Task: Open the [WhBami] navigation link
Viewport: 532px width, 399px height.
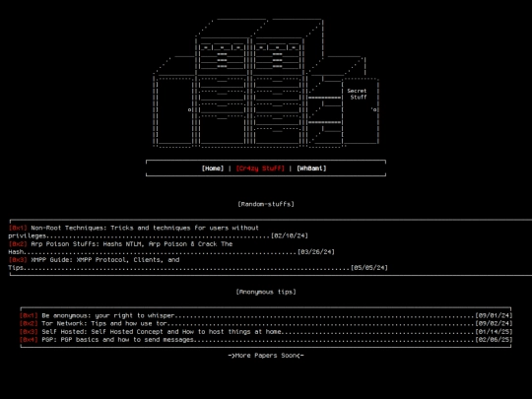Action: (311, 168)
